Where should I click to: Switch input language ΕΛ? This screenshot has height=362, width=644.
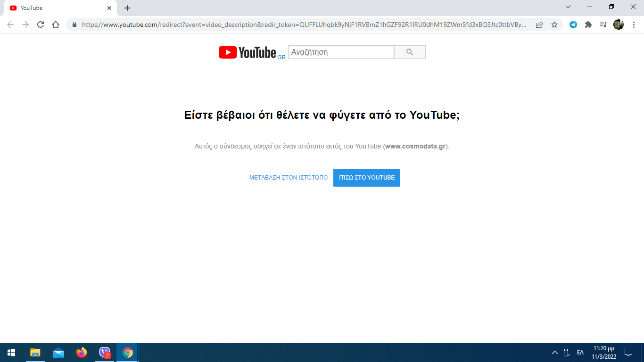click(580, 353)
